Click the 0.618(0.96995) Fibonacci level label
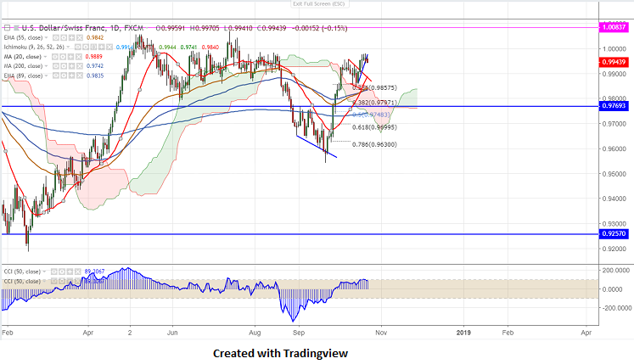Image resolution: width=634 pixels, height=364 pixels. 374,127
